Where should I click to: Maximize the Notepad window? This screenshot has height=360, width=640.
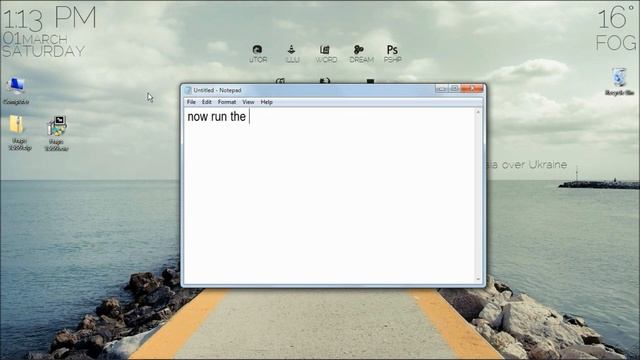click(x=454, y=89)
